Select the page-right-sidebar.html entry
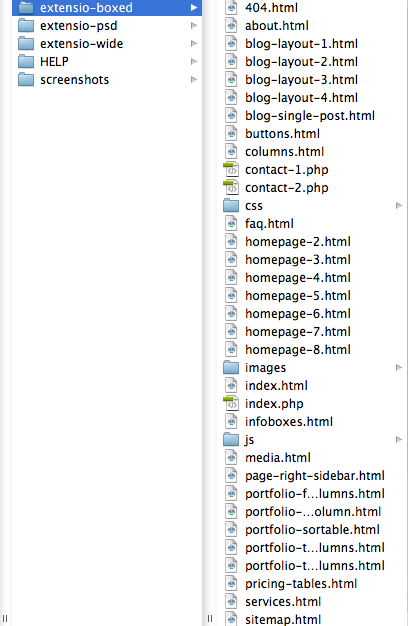 [x=315, y=476]
